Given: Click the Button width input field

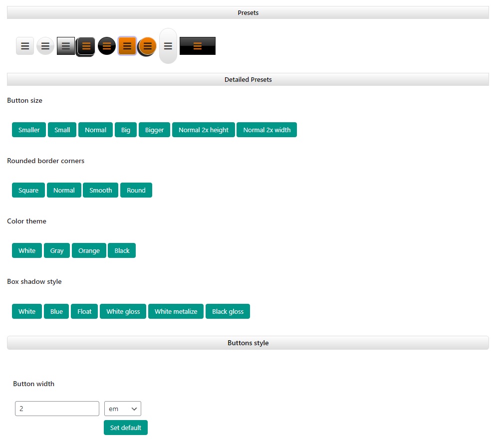Looking at the screenshot, I should [57, 409].
